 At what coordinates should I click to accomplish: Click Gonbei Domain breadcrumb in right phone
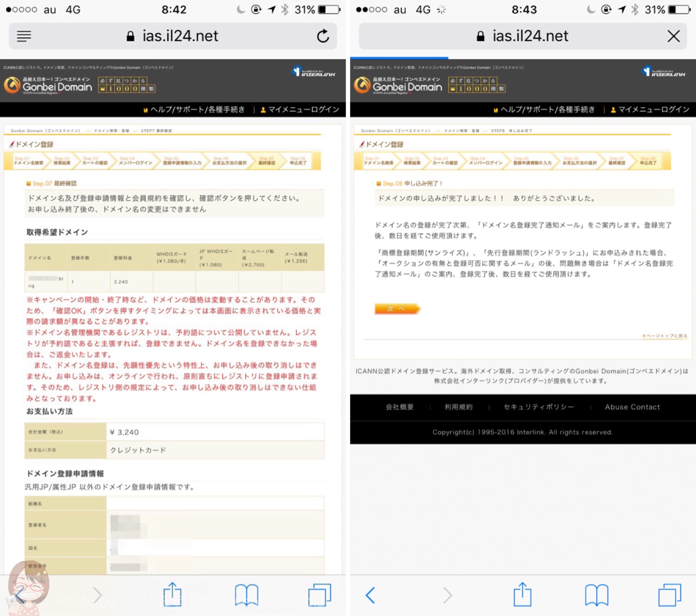pos(395,131)
